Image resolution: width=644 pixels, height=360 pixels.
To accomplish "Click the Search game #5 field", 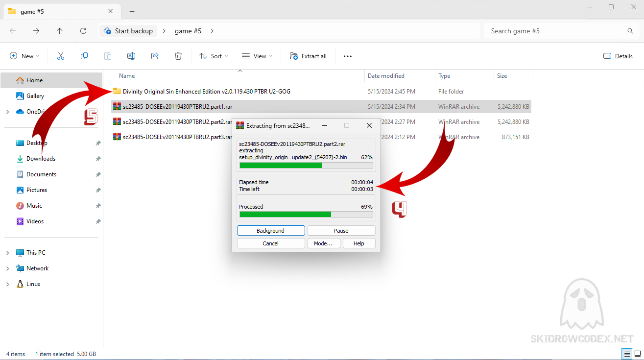I will (556, 31).
